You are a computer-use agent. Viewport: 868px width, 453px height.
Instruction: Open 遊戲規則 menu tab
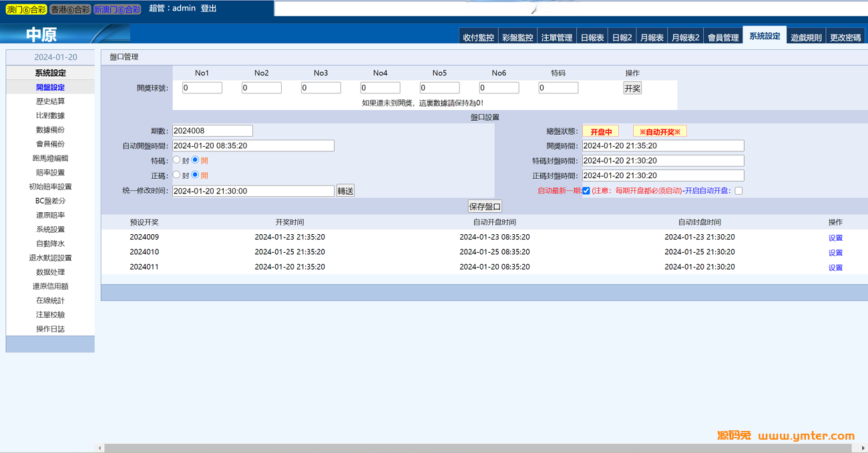tap(807, 37)
